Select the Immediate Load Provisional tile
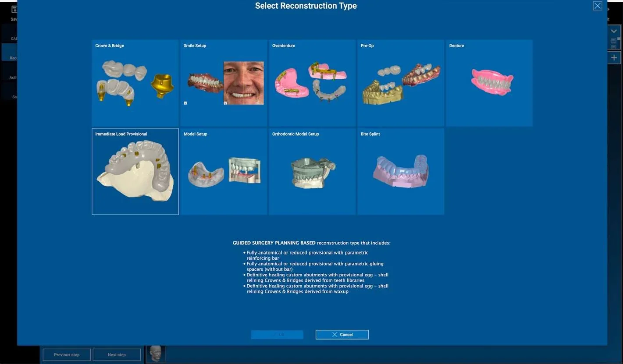Screen dimensions: 623x364 pos(135,172)
